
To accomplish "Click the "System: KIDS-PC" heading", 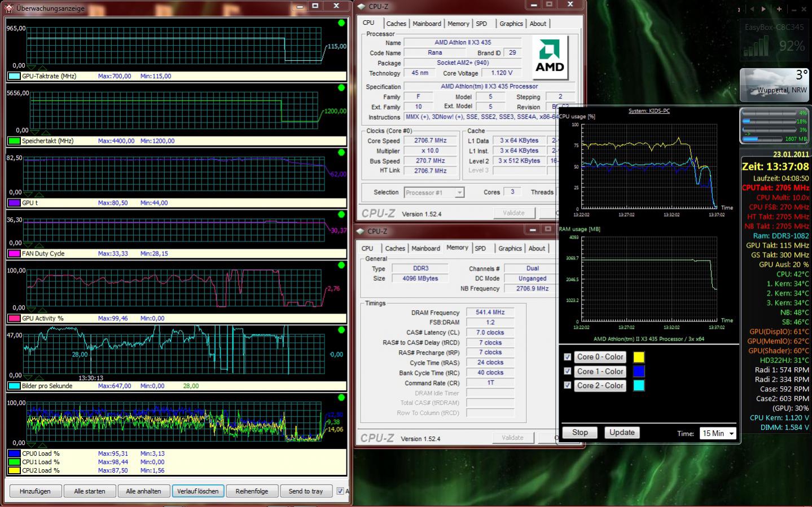I will pyautogui.click(x=649, y=111).
